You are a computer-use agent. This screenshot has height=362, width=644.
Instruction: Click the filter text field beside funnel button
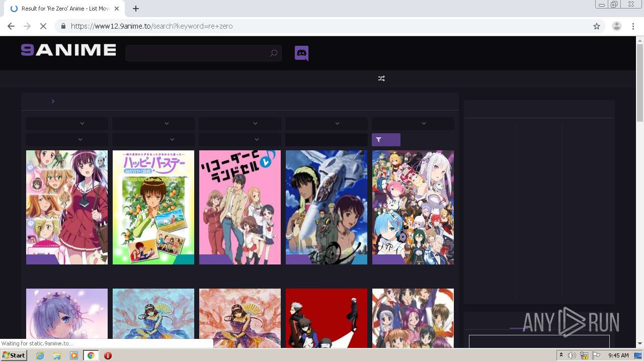click(327, 139)
